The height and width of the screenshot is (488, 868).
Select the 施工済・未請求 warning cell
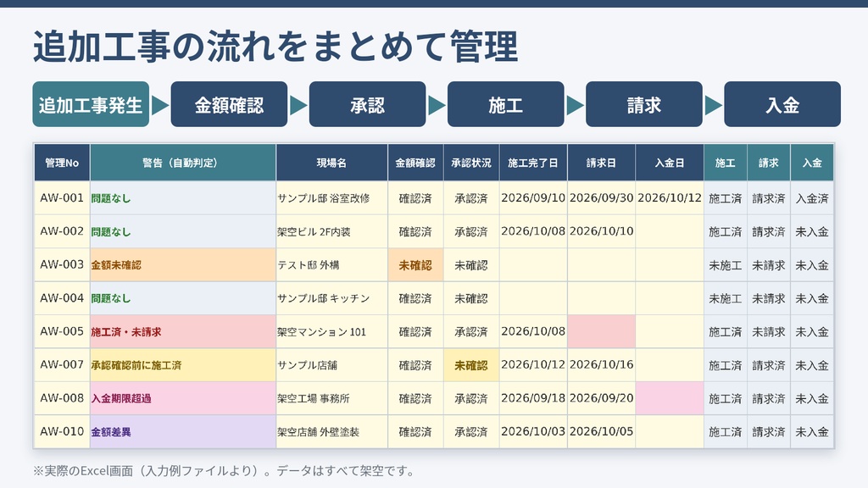[x=183, y=331]
